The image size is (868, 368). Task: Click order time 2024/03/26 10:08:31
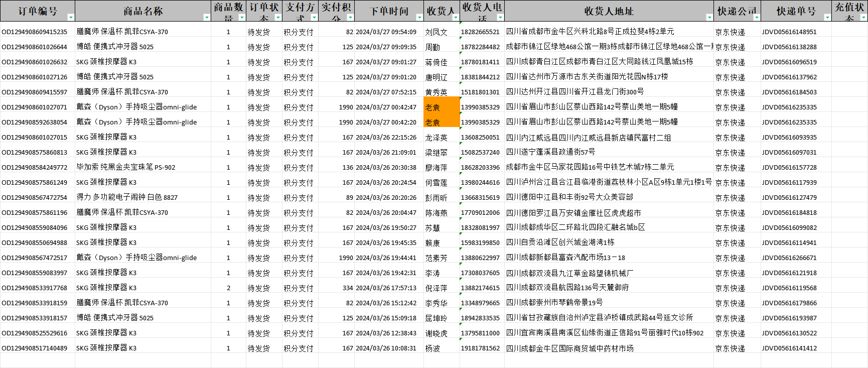386,348
